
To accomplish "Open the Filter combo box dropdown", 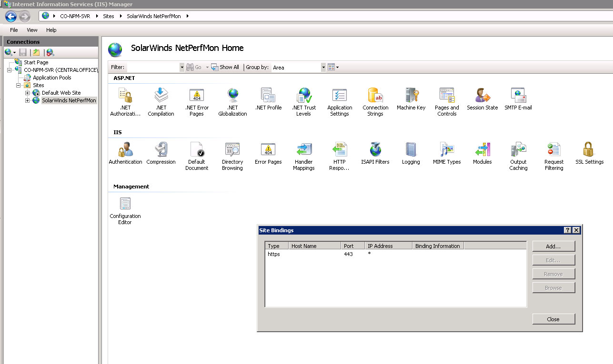I will 181,68.
